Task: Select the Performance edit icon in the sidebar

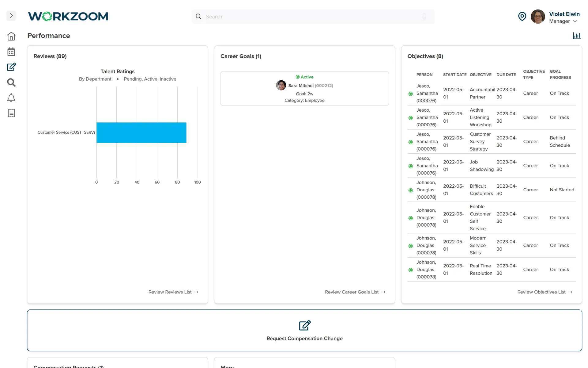Action: (11, 67)
